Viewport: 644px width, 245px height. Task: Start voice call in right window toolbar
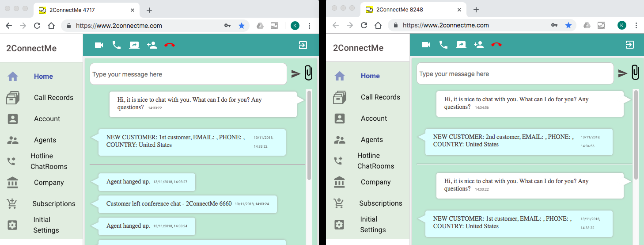pyautogui.click(x=443, y=45)
